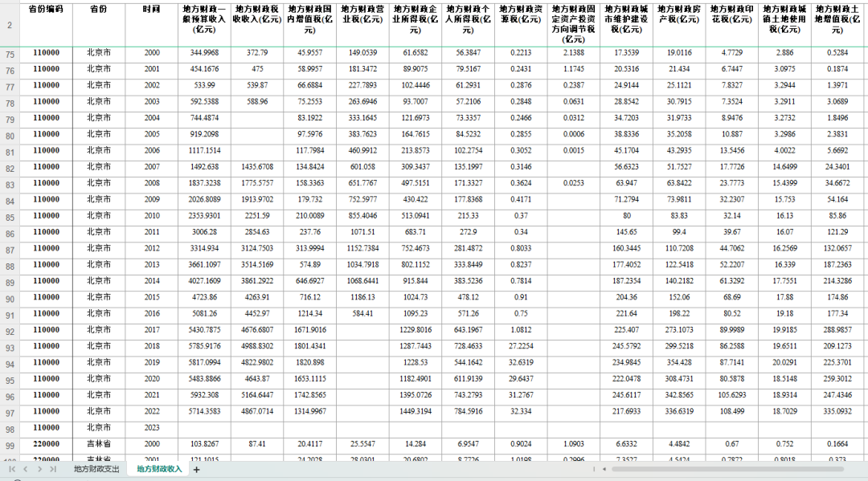868x481 pixels.
Task: Click value 5714.3583 in row 97
Action: [x=204, y=411]
